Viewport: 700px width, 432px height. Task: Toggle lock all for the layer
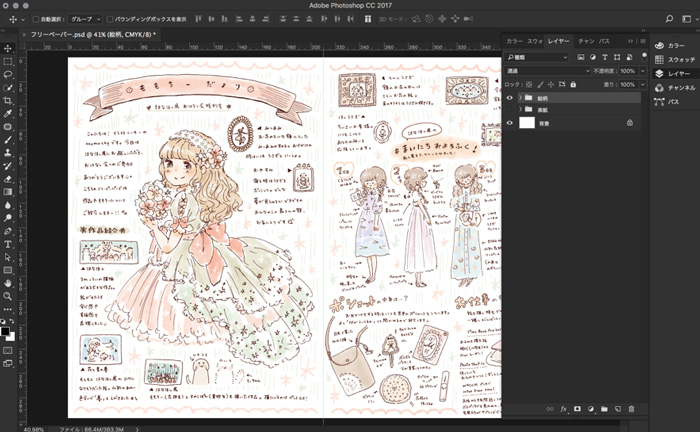[x=573, y=84]
